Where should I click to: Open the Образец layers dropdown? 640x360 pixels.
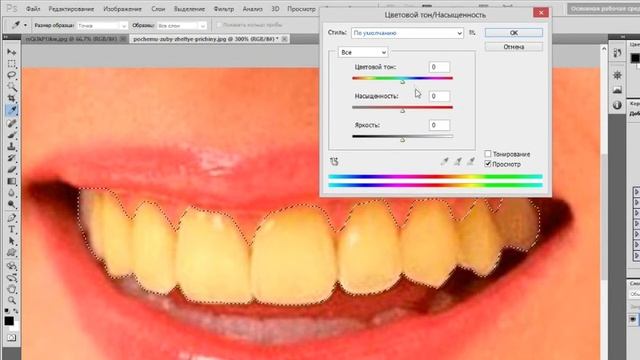click(x=182, y=25)
